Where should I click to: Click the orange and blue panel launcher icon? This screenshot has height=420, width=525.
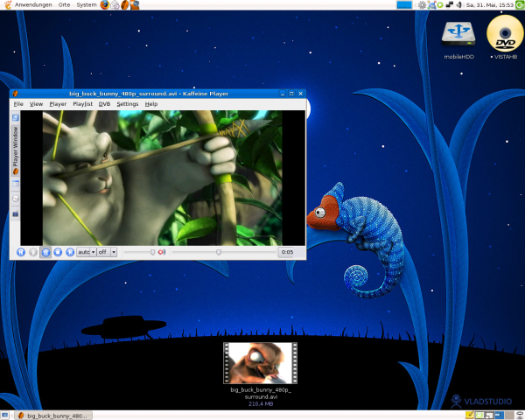click(135, 5)
